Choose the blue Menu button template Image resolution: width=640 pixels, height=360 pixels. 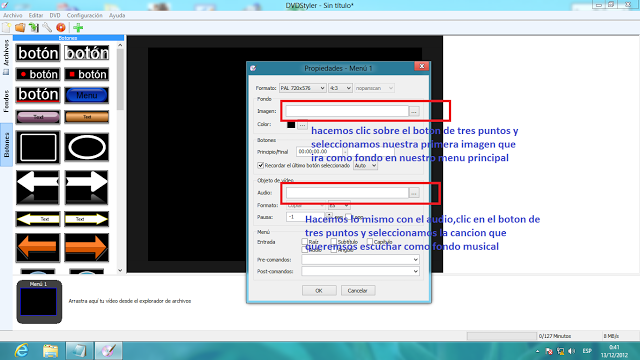click(x=87, y=95)
